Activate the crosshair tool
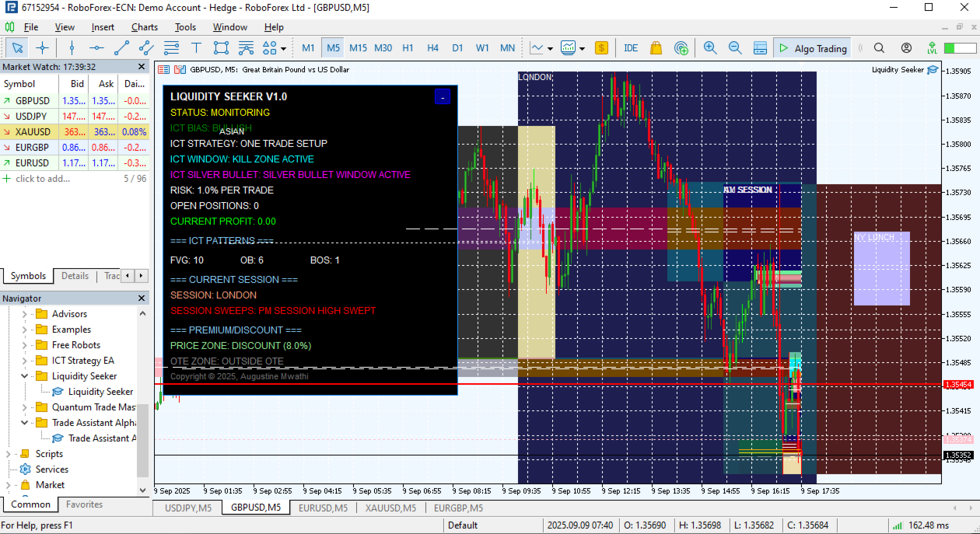This screenshot has height=534, width=980. 42,47
